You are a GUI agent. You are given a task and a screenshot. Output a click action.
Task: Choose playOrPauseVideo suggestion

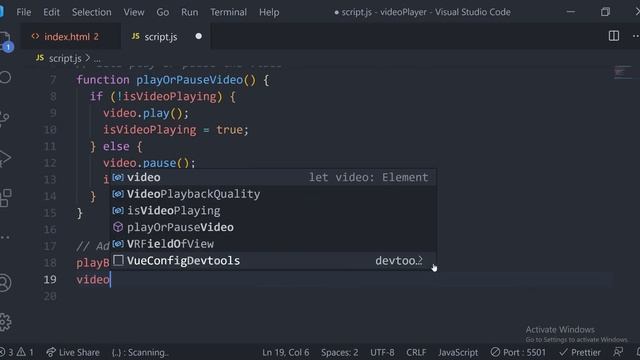coord(273,227)
